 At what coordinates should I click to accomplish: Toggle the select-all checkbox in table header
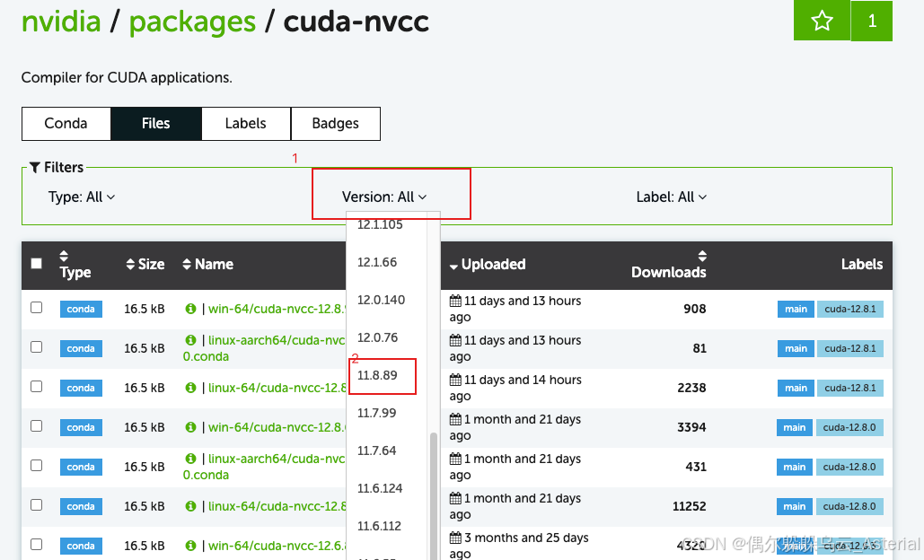(37, 263)
